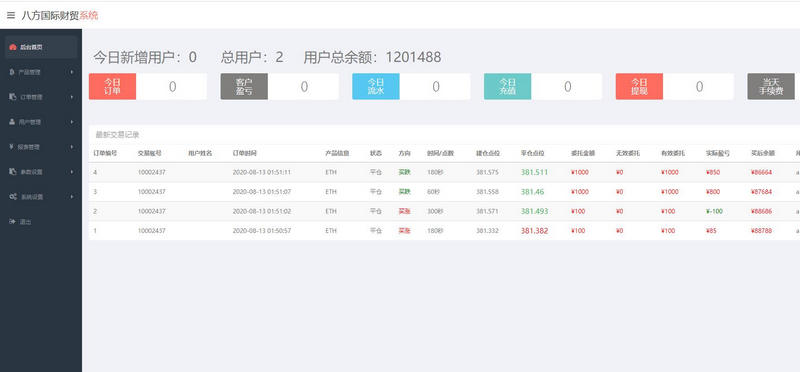Image resolution: width=800 pixels, height=372 pixels.
Task: Click the 交易账号 column header
Action: 149,153
